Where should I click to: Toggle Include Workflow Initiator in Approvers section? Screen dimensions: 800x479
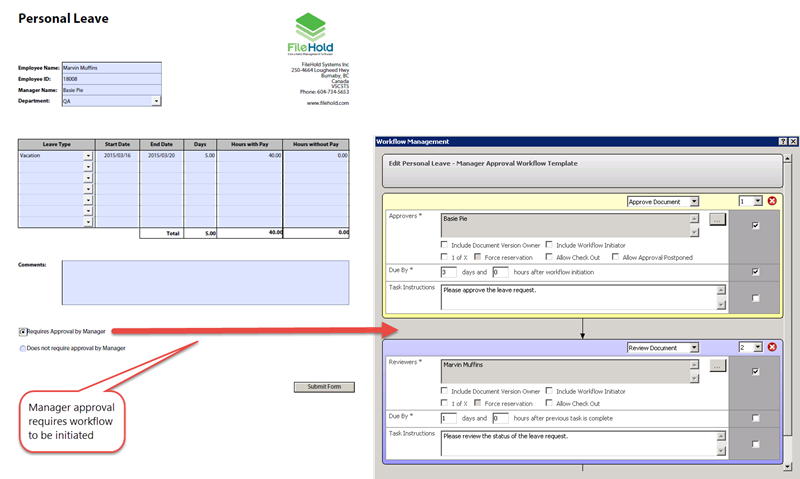(x=549, y=245)
